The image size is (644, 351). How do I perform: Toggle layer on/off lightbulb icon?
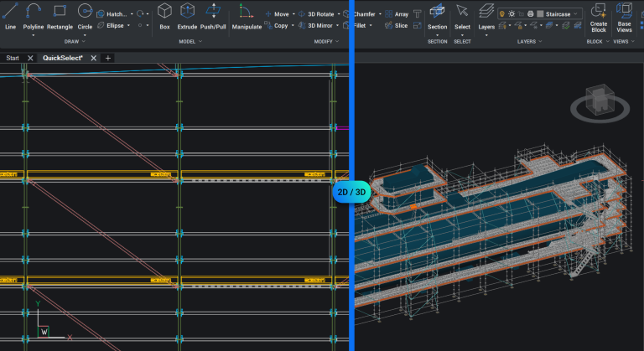[503, 14]
